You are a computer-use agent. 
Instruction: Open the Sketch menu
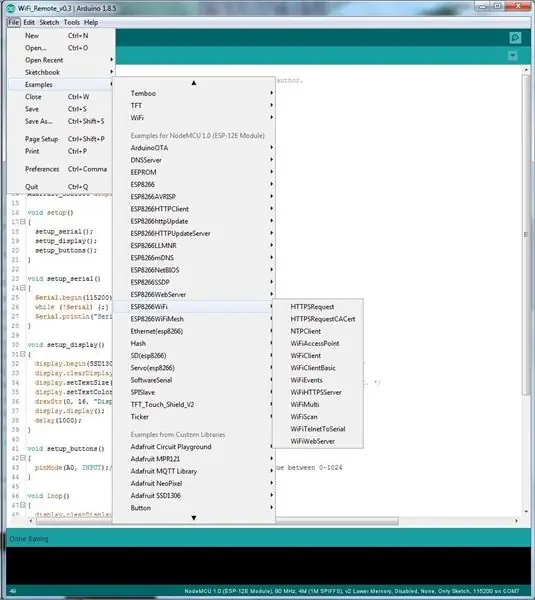(x=49, y=22)
